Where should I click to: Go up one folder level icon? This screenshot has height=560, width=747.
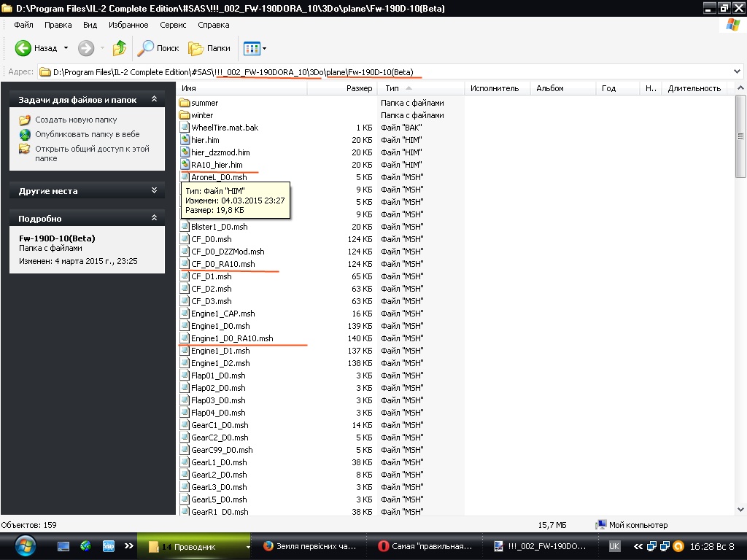(x=120, y=48)
